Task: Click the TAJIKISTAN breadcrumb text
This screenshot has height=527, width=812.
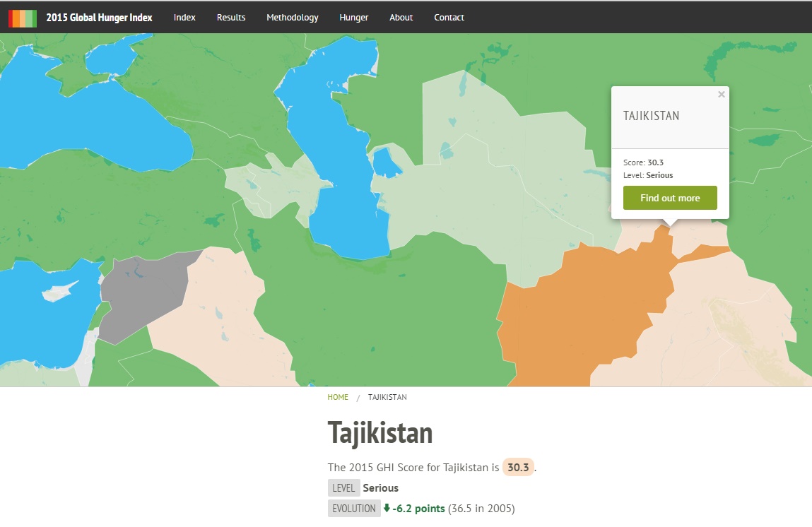Action: [387, 397]
